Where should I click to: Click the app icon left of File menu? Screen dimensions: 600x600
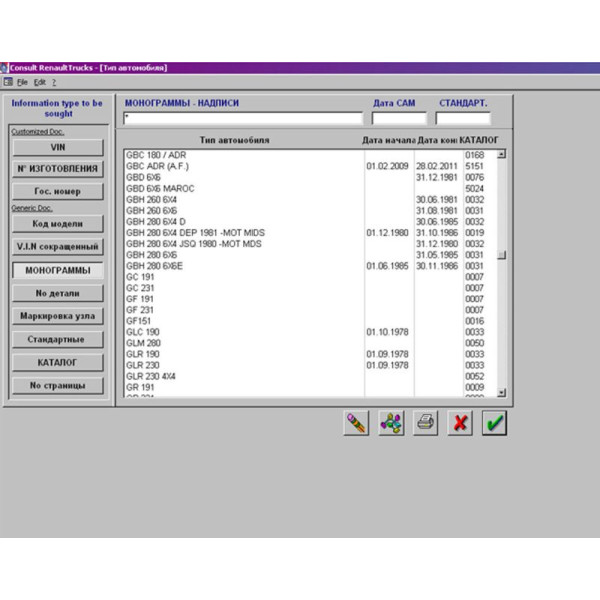[x=7, y=81]
